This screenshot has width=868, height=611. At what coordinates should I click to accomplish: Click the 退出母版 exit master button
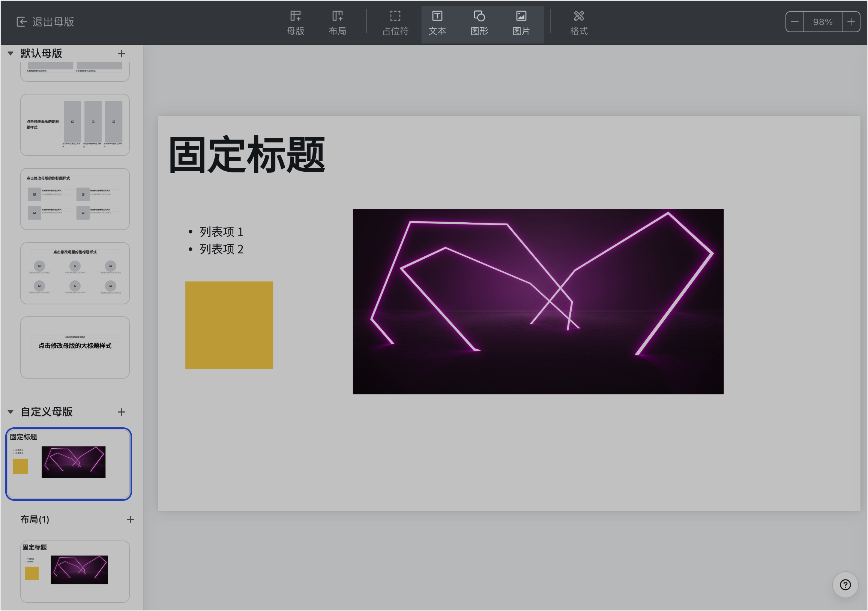(45, 22)
